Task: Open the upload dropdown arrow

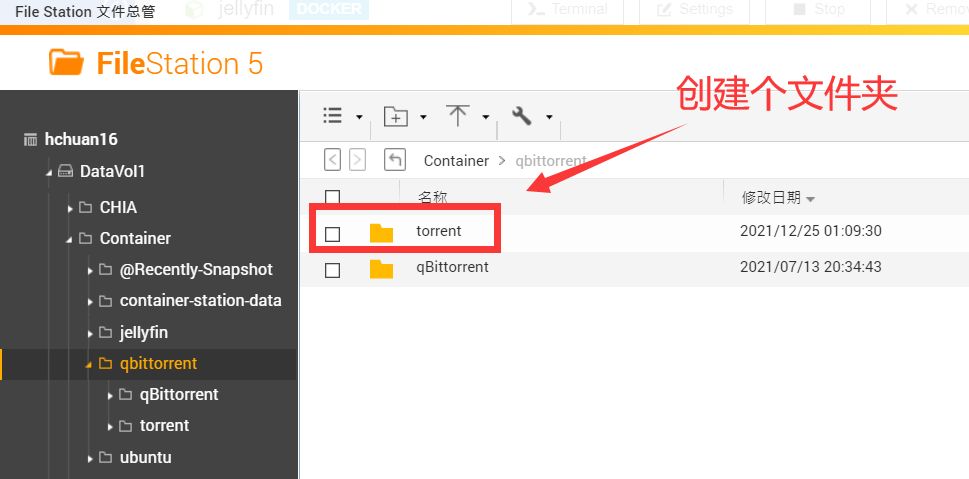Action: point(486,116)
